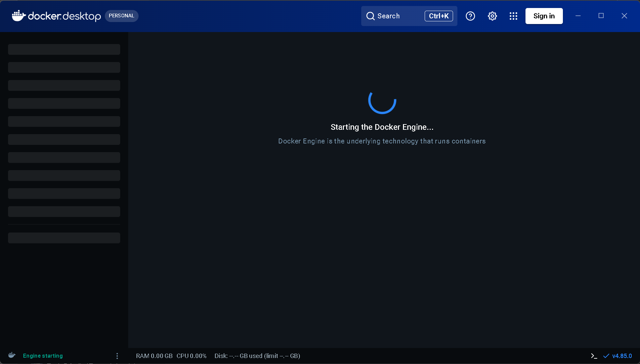Open the apps grid menu
This screenshot has width=640, height=364.
pos(513,16)
